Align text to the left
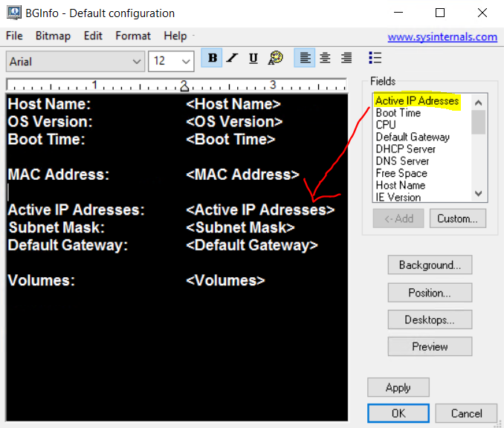 304,59
